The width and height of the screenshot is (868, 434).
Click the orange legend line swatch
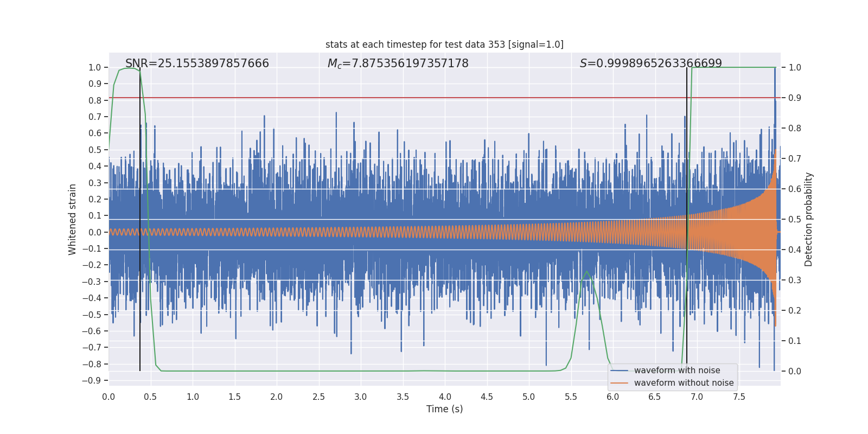click(619, 383)
